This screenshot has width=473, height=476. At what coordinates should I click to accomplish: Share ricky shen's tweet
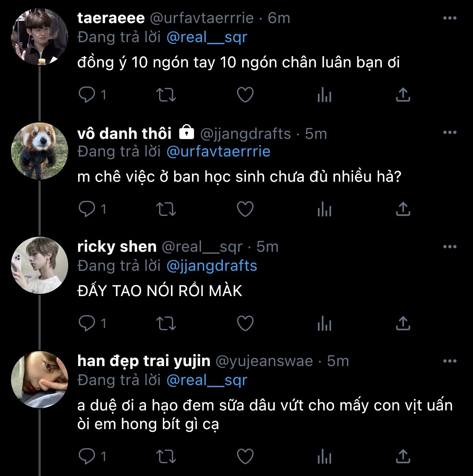tap(403, 324)
